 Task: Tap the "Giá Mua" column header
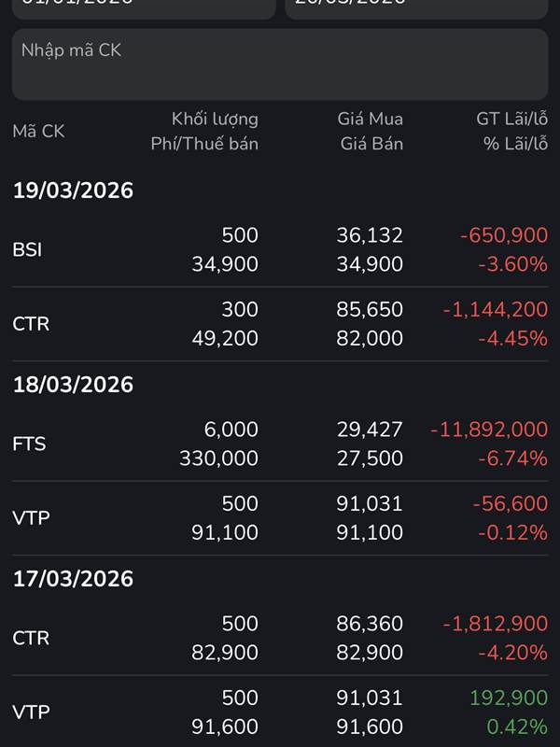pyautogui.click(x=371, y=119)
